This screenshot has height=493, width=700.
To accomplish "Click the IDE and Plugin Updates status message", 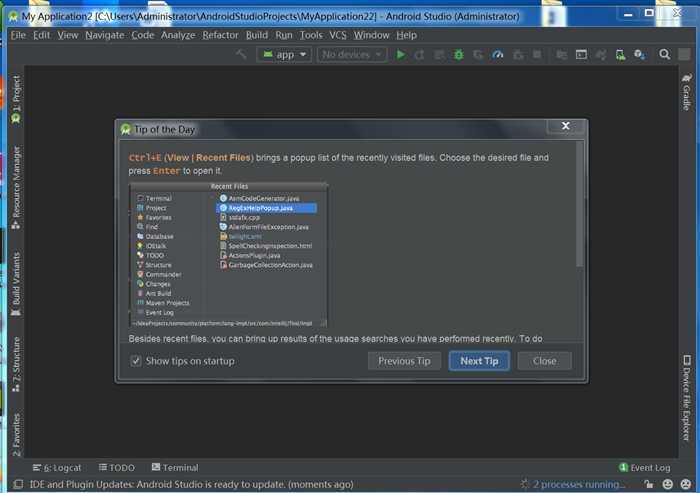I will (x=192, y=484).
